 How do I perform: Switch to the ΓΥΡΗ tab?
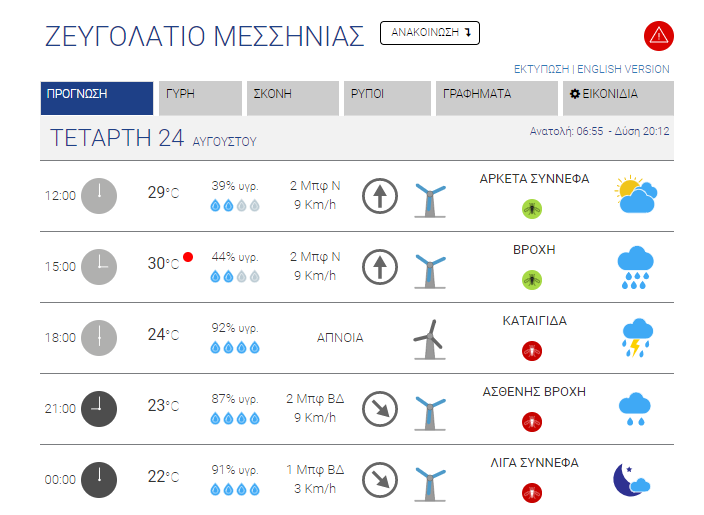(x=200, y=98)
